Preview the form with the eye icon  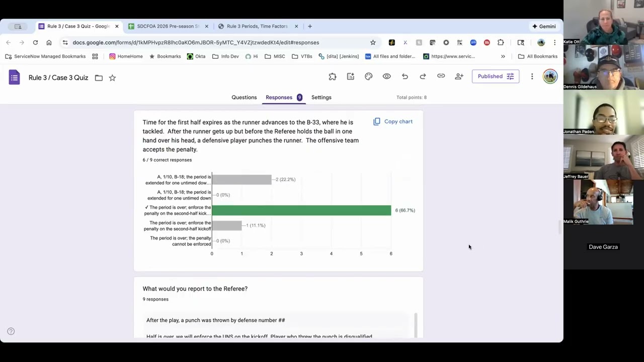coord(386,76)
